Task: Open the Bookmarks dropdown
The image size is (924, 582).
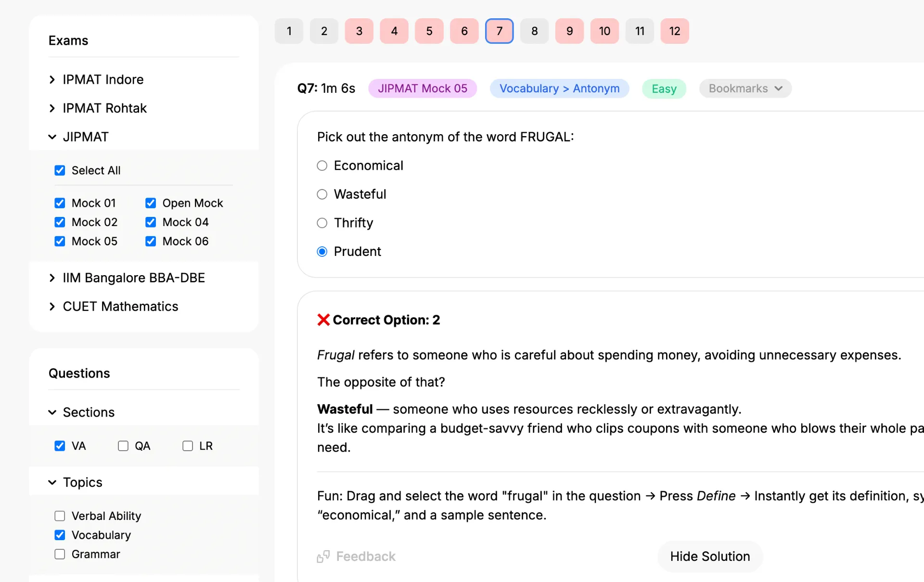Action: click(x=745, y=89)
